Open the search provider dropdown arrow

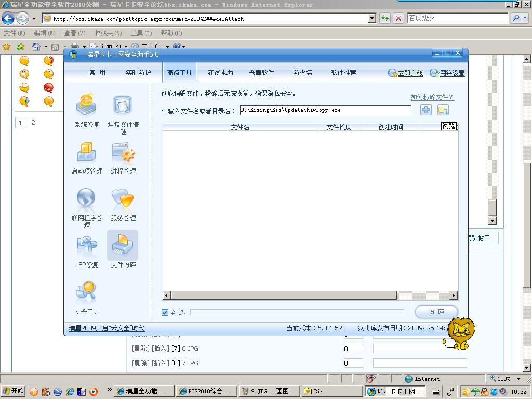pyautogui.click(x=525, y=18)
